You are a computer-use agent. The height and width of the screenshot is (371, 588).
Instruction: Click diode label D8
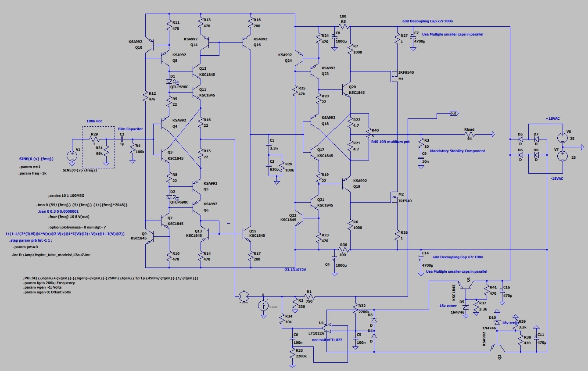click(536, 150)
